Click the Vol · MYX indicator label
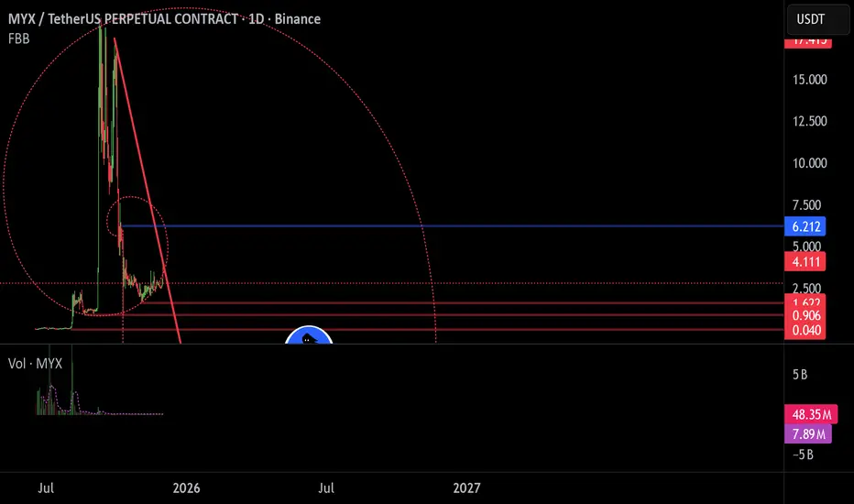This screenshot has width=854, height=504. pos(35,364)
